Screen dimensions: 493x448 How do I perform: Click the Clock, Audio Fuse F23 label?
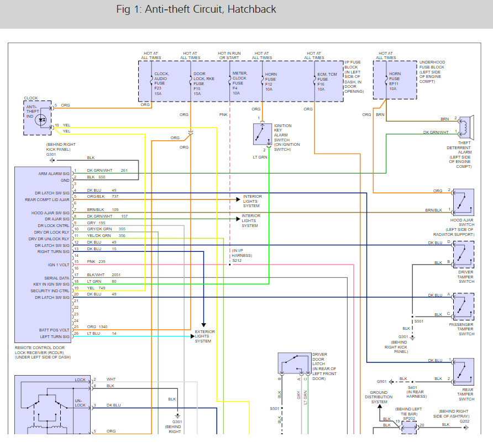[161, 83]
